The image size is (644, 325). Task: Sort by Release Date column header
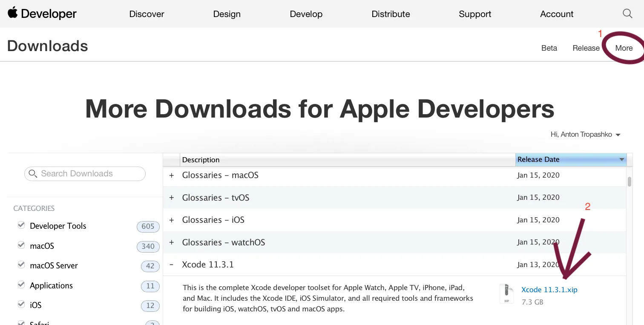click(571, 159)
